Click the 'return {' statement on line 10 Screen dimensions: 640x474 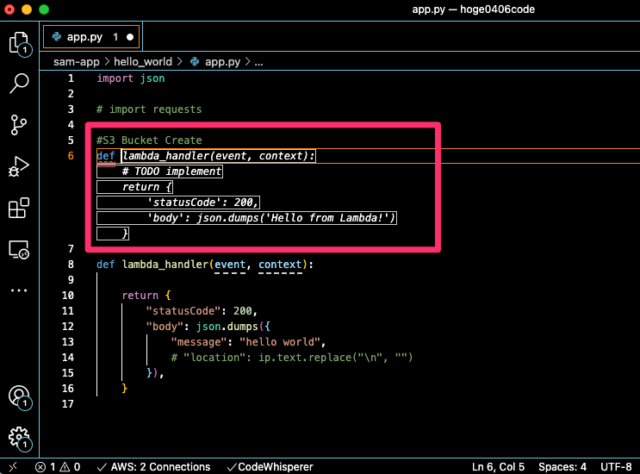pyautogui.click(x=147, y=296)
